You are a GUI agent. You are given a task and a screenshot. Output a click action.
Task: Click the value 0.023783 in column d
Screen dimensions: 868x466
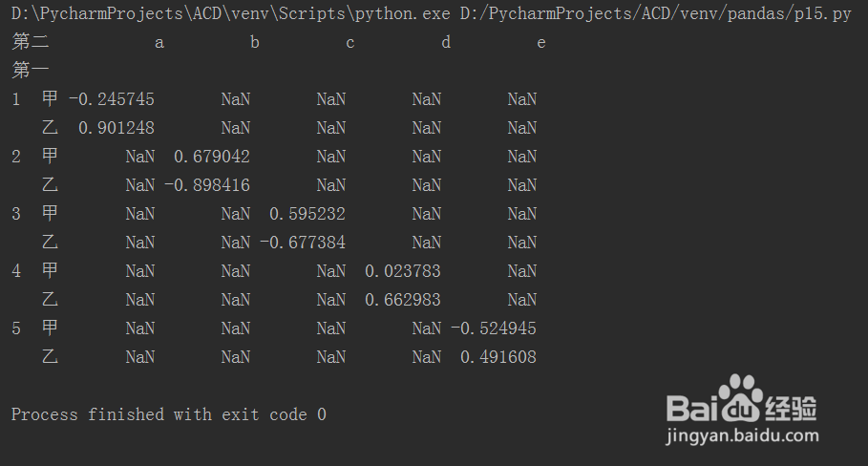402,271
